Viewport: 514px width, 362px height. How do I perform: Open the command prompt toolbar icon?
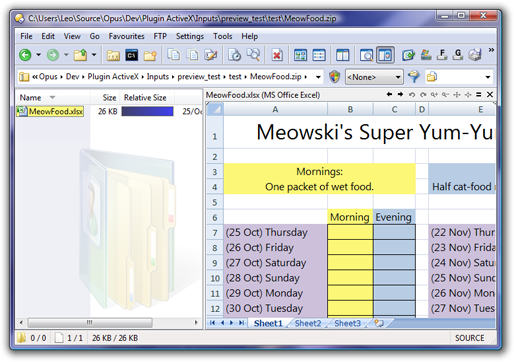pos(131,55)
